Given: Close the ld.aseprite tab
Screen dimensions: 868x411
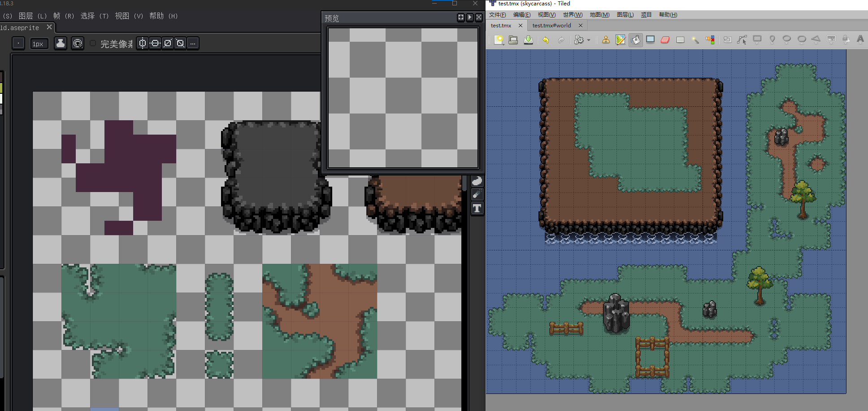Looking at the screenshot, I should tap(49, 27).
